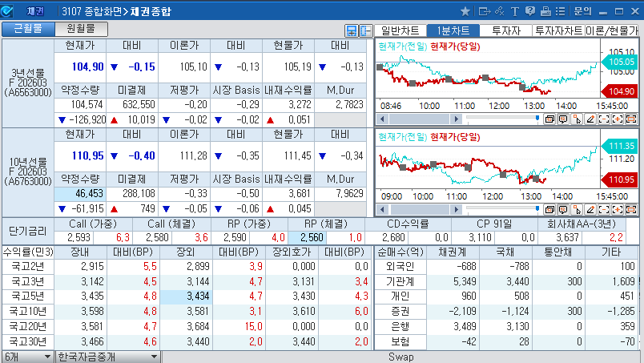This screenshot has height=363, width=644.
Task: Click the Swap bar at bottom
Action: [400, 357]
